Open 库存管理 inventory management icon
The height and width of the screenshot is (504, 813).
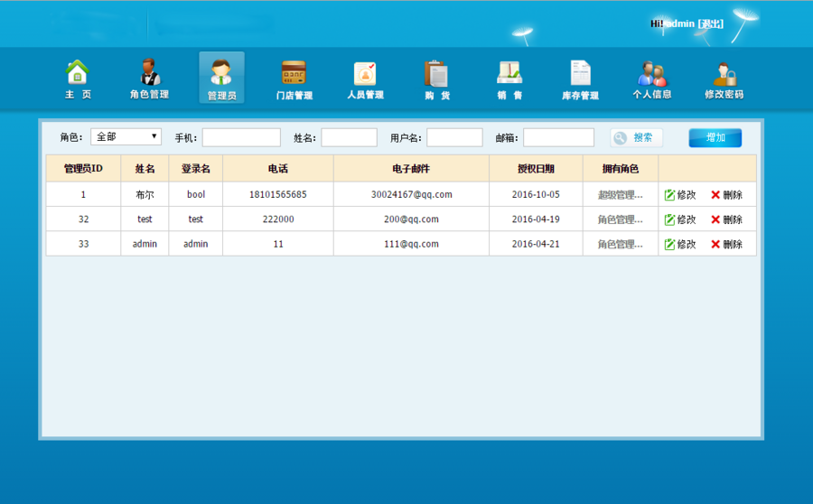580,79
